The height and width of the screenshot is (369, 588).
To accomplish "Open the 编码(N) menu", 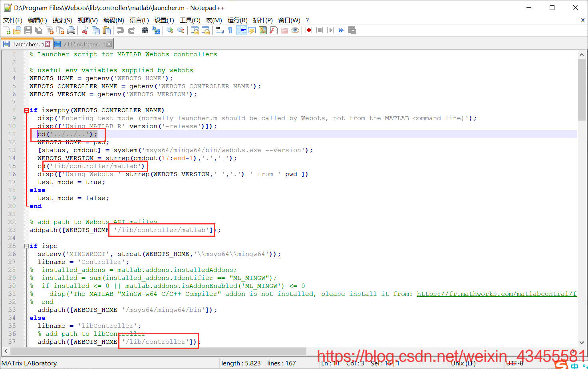I will [113, 20].
